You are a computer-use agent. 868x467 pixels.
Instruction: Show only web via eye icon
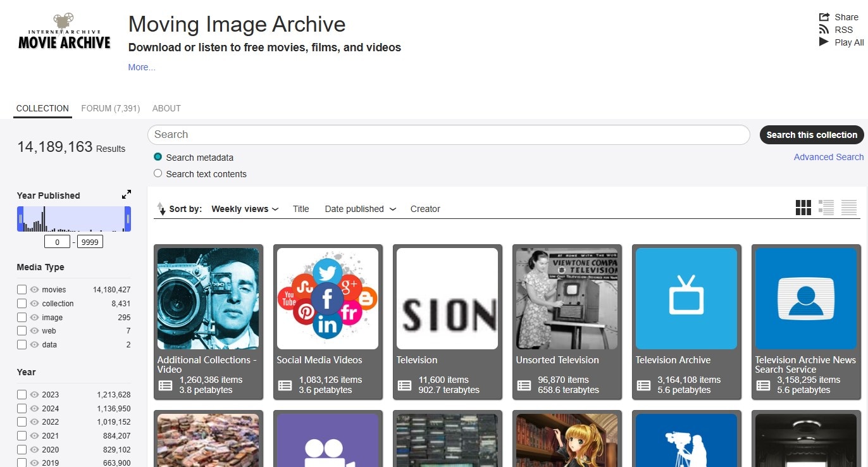click(34, 331)
